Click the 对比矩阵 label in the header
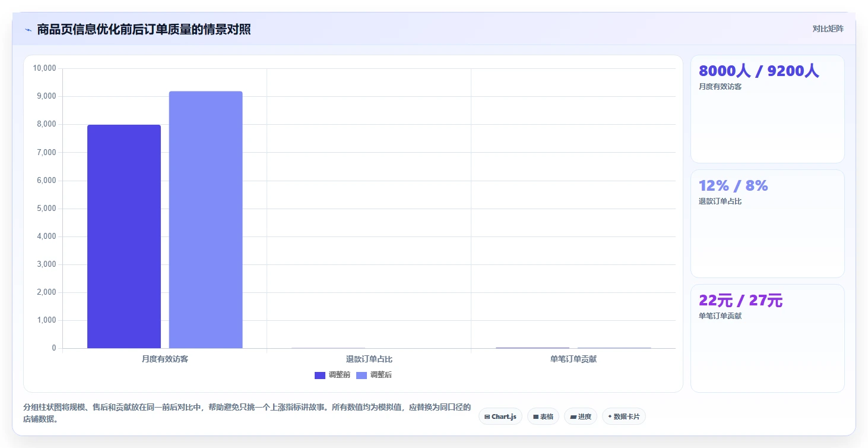 (x=828, y=29)
